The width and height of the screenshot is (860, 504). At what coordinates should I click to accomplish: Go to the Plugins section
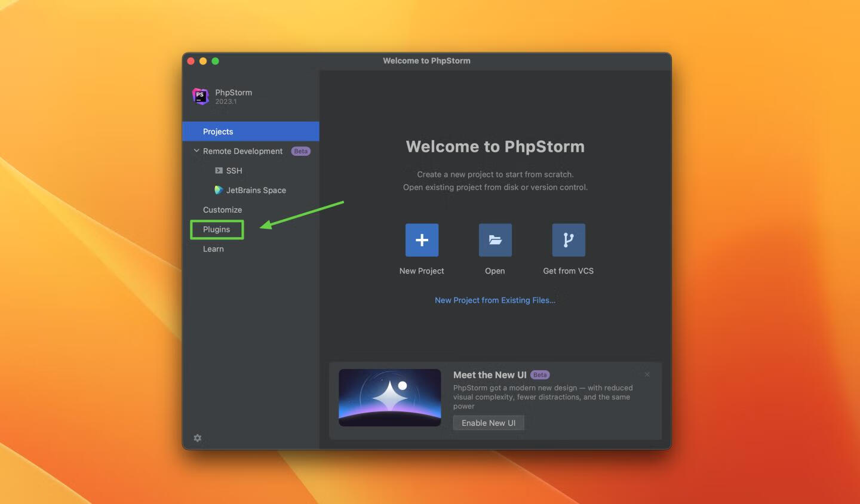point(216,229)
